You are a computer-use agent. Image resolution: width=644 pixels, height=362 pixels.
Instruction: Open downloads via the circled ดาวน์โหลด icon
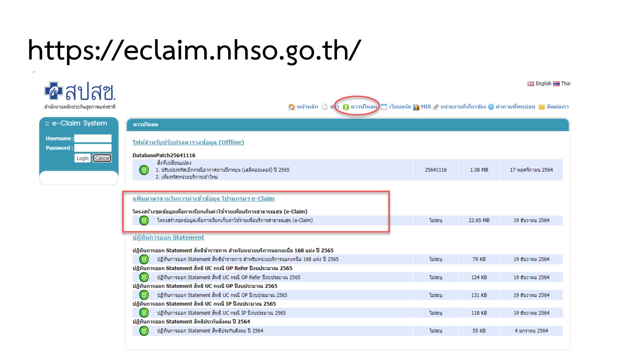coord(346,106)
